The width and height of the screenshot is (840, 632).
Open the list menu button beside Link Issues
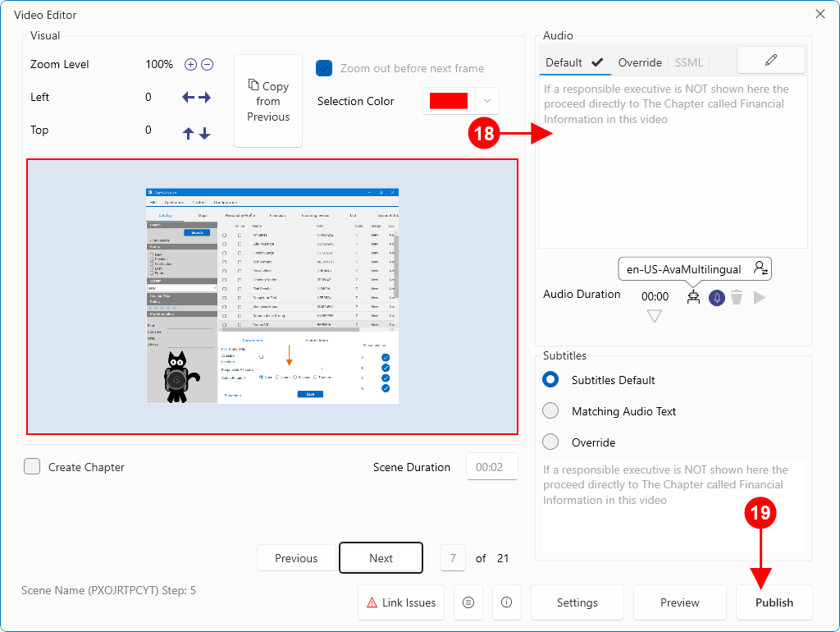468,602
